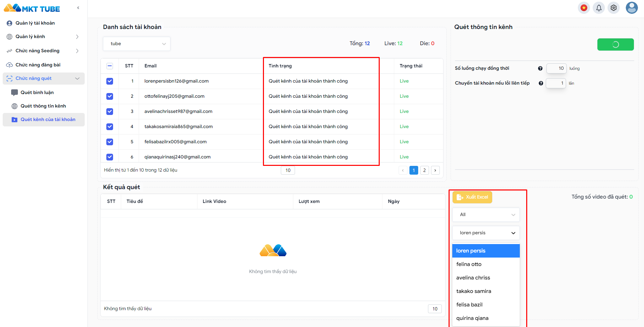Screen dimensions: 644x327
Task: Collapse the Chức năng quét menu chevron
Action: tap(77, 79)
